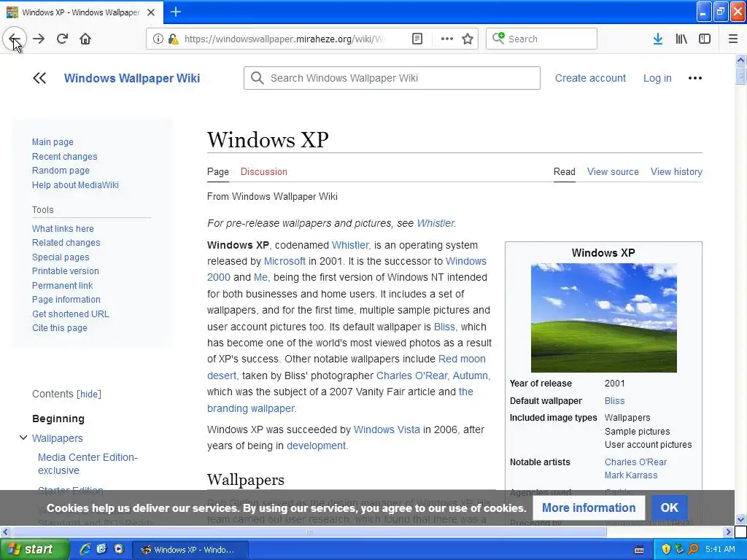Go forward with the browser forward arrow
Image resolution: width=747 pixels, height=560 pixels.
(39, 39)
